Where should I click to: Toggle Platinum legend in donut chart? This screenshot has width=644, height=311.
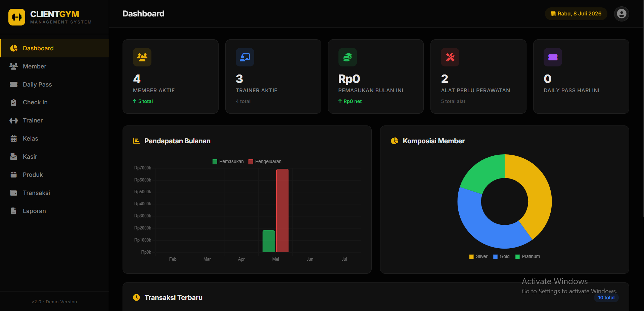pyautogui.click(x=528, y=257)
